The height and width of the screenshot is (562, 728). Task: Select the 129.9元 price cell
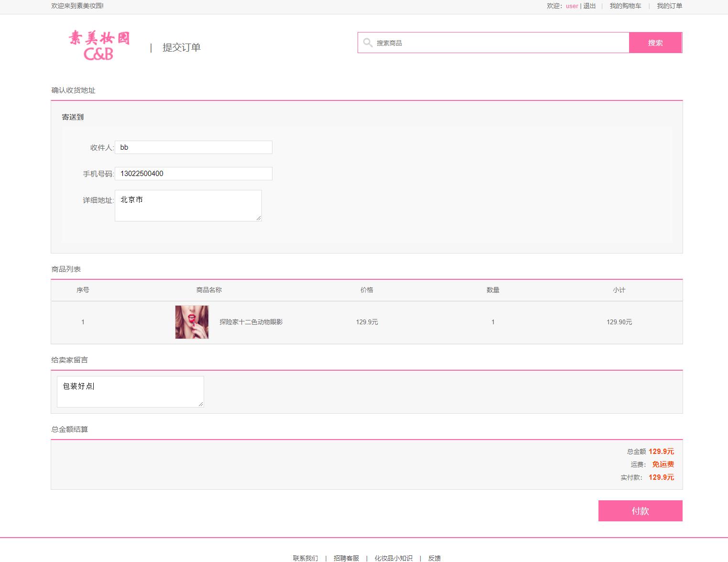[367, 322]
